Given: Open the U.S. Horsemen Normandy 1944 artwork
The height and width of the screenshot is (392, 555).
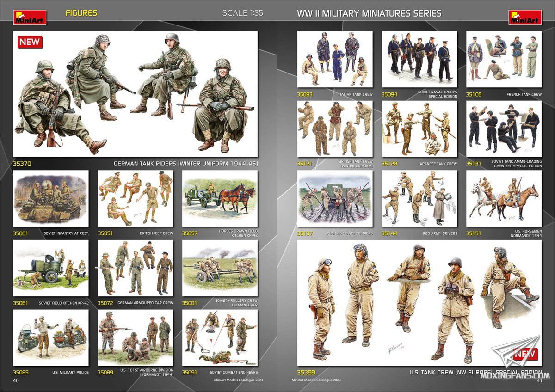Looking at the screenshot, I should point(504,199).
